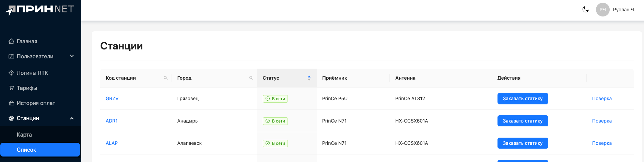Click the Пользователи contacts icon
The width and height of the screenshot is (644, 162).
coord(11,56)
